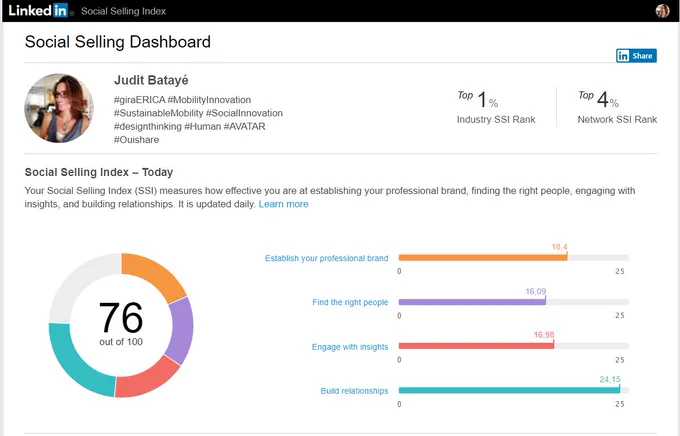
Task: Click the Social Selling Index – Today heading
Action: [x=99, y=172]
